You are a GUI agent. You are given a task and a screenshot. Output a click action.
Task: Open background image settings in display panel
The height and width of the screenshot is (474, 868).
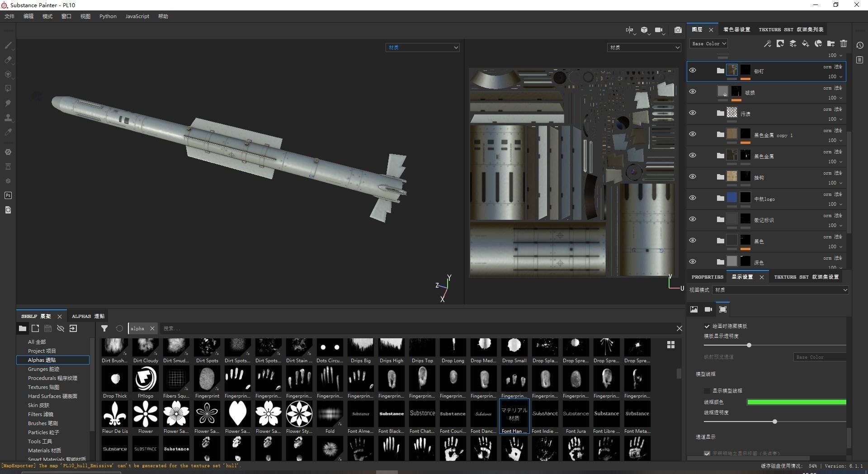694,309
